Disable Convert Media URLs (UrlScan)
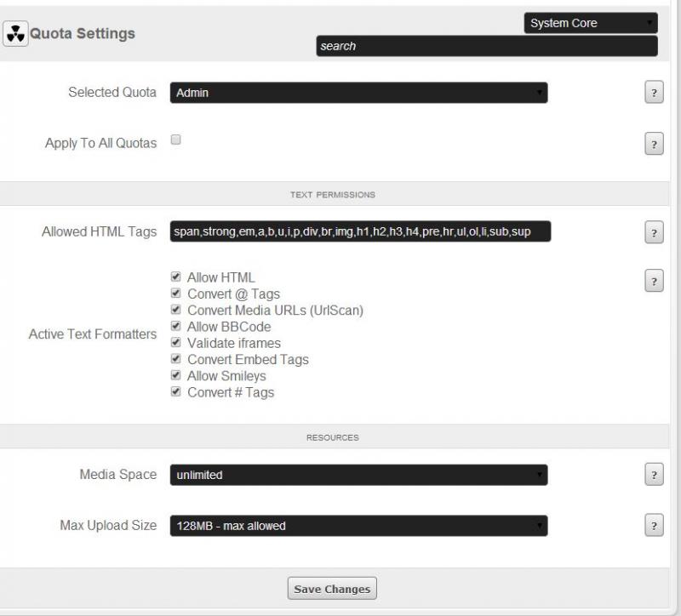This screenshot has width=681, height=616. click(x=176, y=311)
